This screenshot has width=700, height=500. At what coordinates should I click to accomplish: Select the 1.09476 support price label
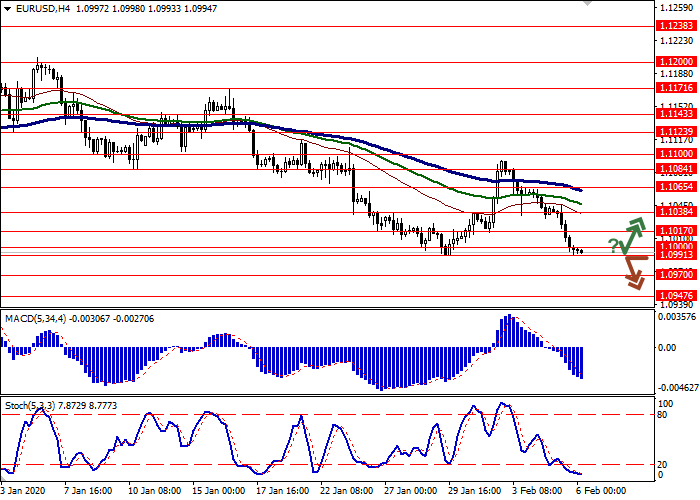pyautogui.click(x=676, y=296)
